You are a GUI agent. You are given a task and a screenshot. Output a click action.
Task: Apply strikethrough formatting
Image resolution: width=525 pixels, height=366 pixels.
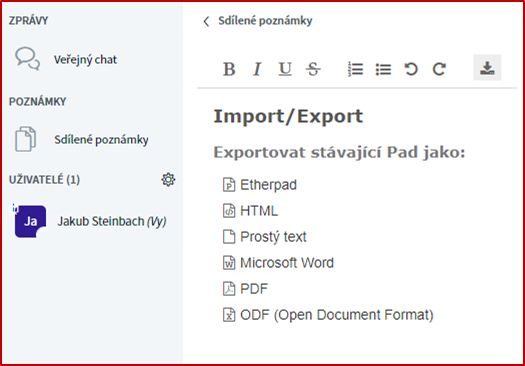pos(313,69)
